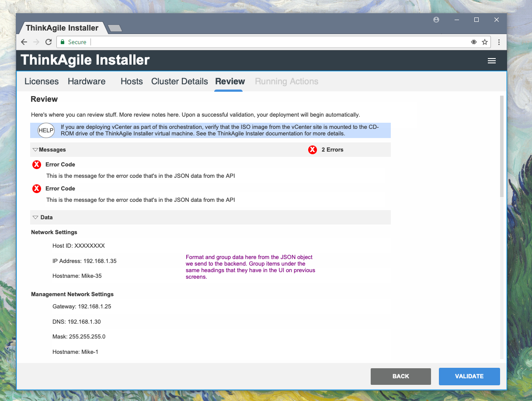Collapse the Data section
The image size is (532, 401).
click(35, 218)
